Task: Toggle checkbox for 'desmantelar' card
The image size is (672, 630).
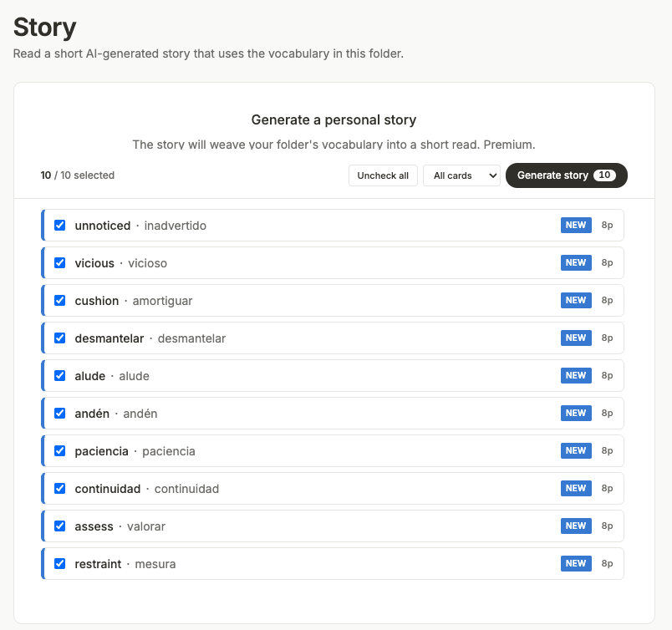Action: 59,338
